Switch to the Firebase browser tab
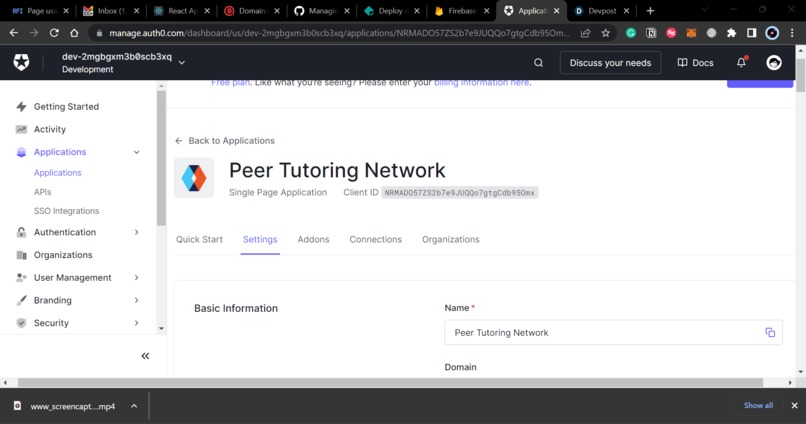 pos(461,11)
